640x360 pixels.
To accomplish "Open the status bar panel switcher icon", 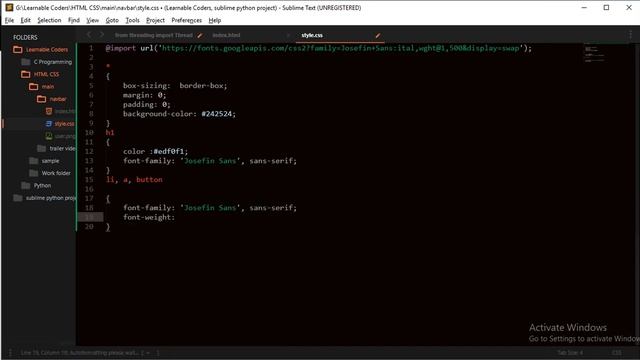I will click(10, 353).
